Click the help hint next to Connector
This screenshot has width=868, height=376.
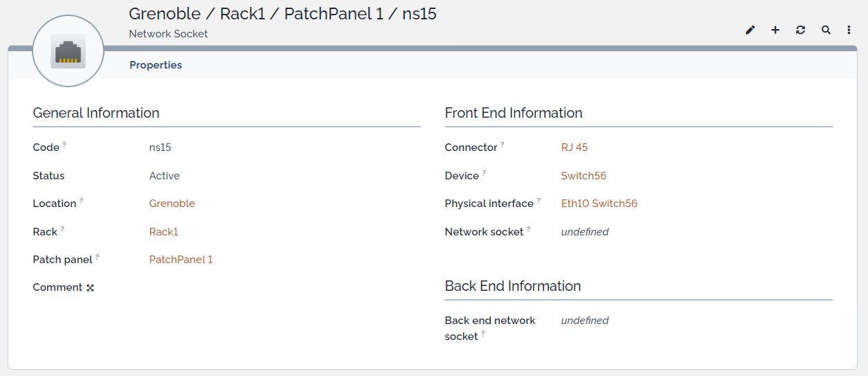pos(503,145)
